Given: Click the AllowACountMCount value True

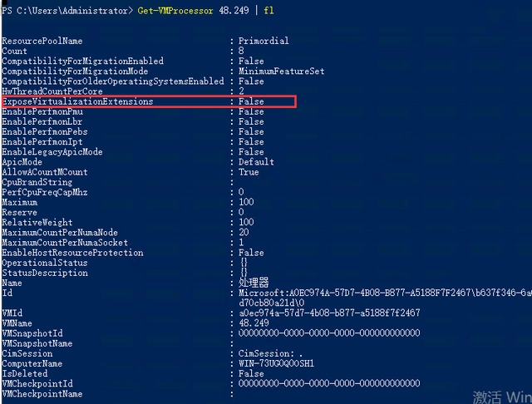Looking at the screenshot, I should coord(249,172).
